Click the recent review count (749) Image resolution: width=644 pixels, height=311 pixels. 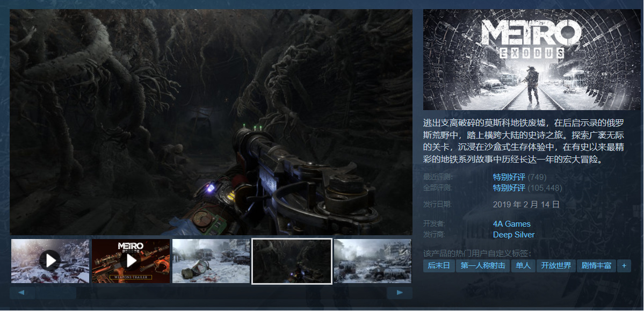(x=537, y=177)
